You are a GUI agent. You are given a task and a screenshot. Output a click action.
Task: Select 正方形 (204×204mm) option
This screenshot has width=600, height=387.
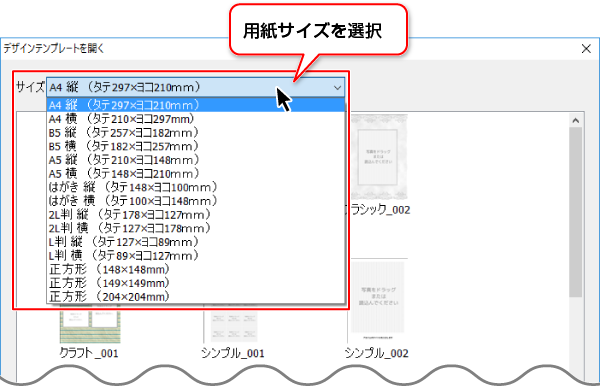[196, 297]
